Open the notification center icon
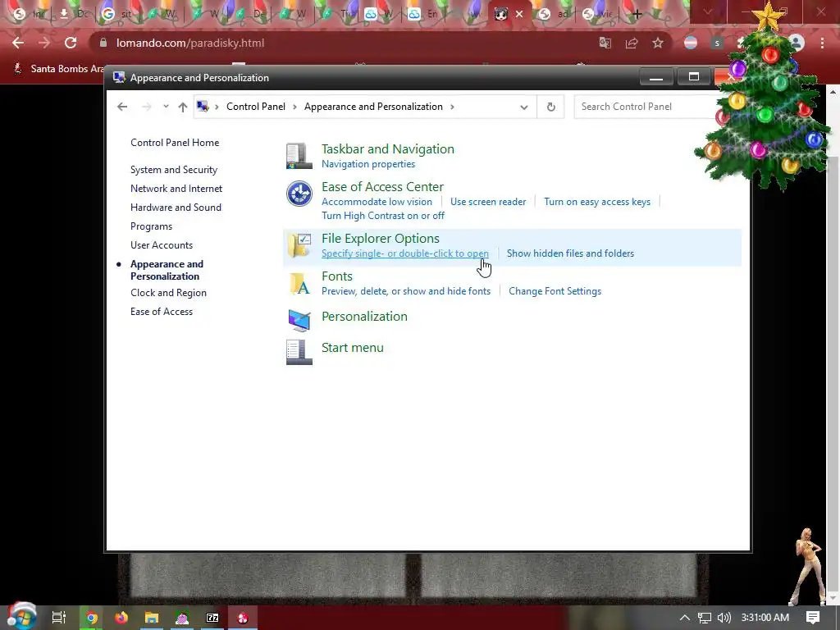The width and height of the screenshot is (840, 630). point(813,618)
